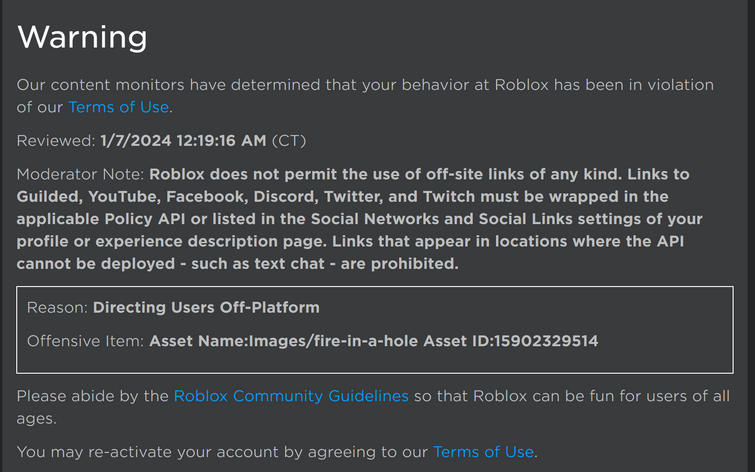Click the Reason: label in the box
Viewport: 755px width, 472px height.
pyautogui.click(x=57, y=307)
